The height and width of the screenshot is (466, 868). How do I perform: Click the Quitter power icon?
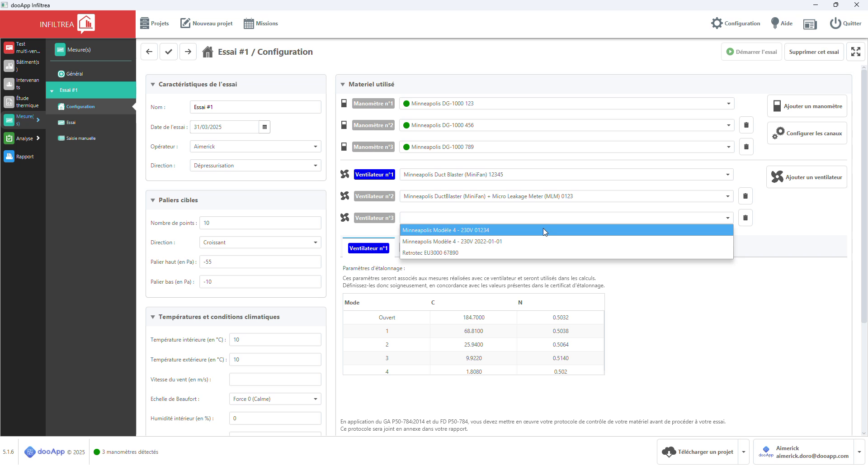pos(835,23)
